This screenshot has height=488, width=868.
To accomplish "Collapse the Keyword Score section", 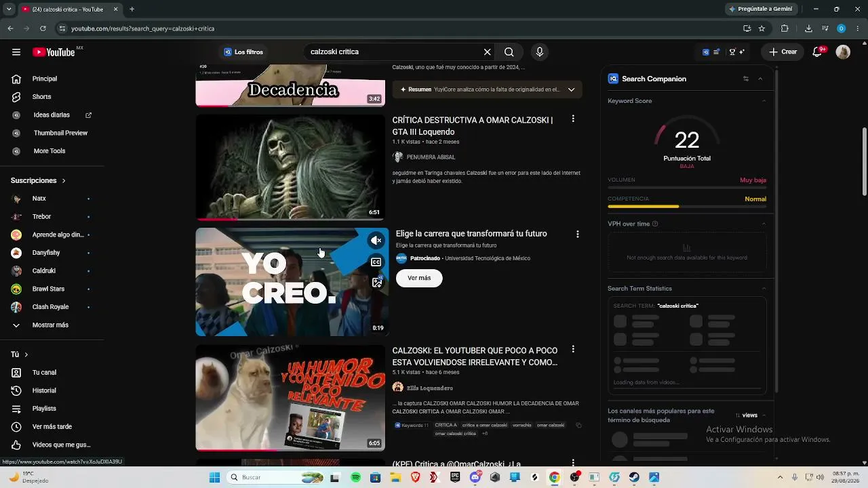I will [764, 101].
